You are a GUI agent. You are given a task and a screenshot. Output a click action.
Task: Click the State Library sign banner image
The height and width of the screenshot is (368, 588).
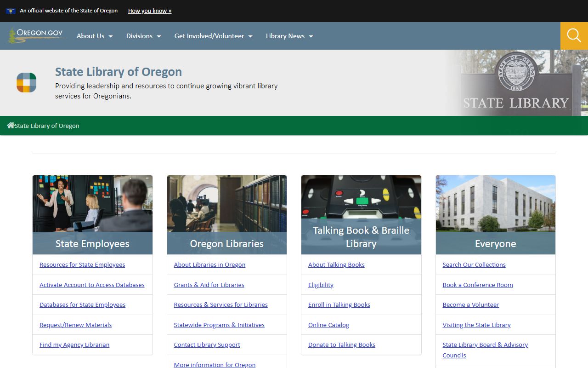pos(516,83)
